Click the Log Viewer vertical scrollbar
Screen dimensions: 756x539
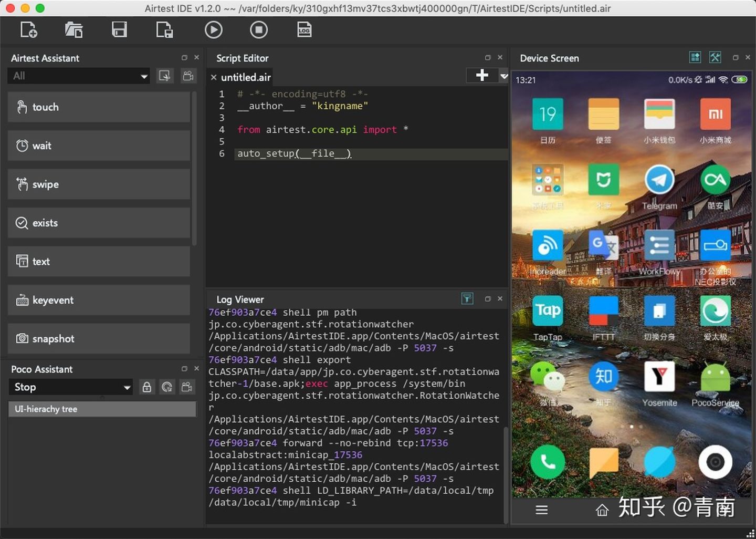coord(506,475)
